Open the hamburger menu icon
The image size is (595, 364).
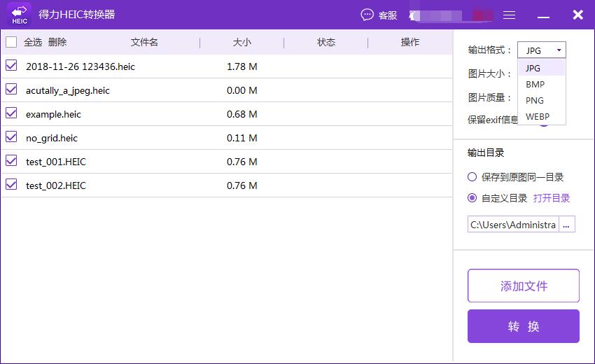tap(510, 15)
